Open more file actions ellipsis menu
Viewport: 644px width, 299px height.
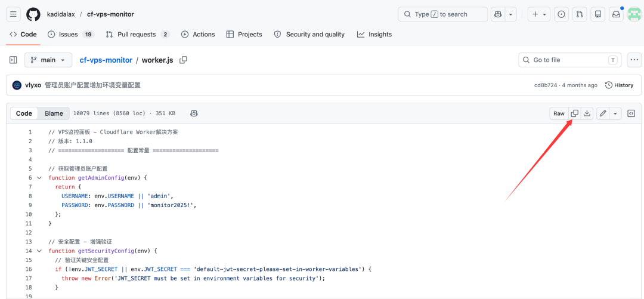[x=634, y=60]
